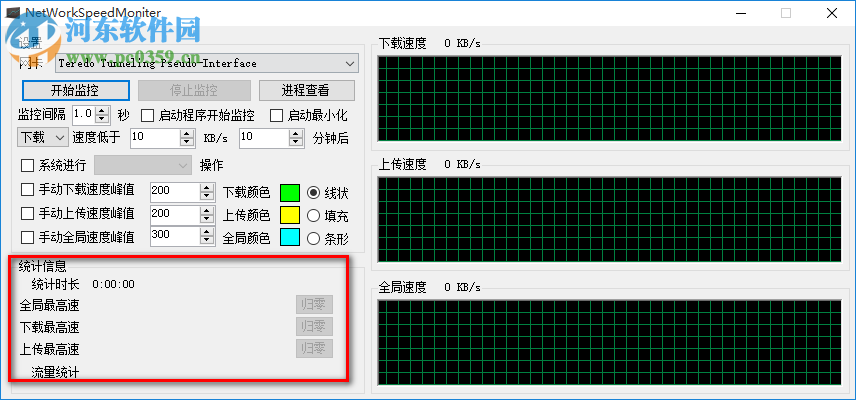Select the 线状 line chart radio

pos(313,193)
